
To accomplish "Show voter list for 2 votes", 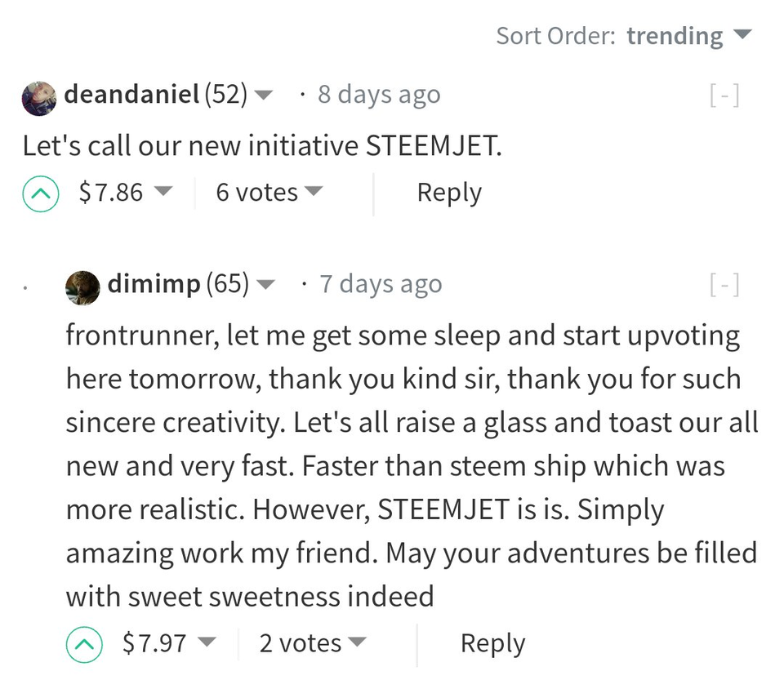I will (313, 643).
